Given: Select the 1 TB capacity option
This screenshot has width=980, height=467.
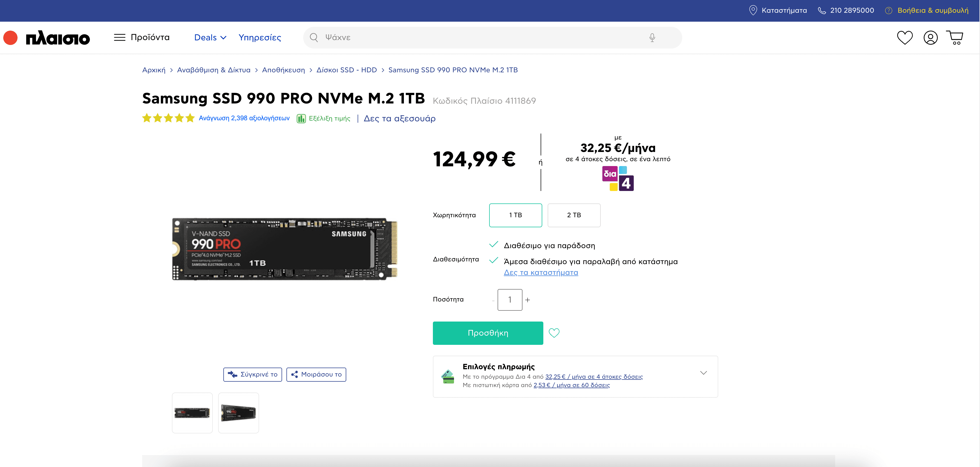Looking at the screenshot, I should pos(515,215).
